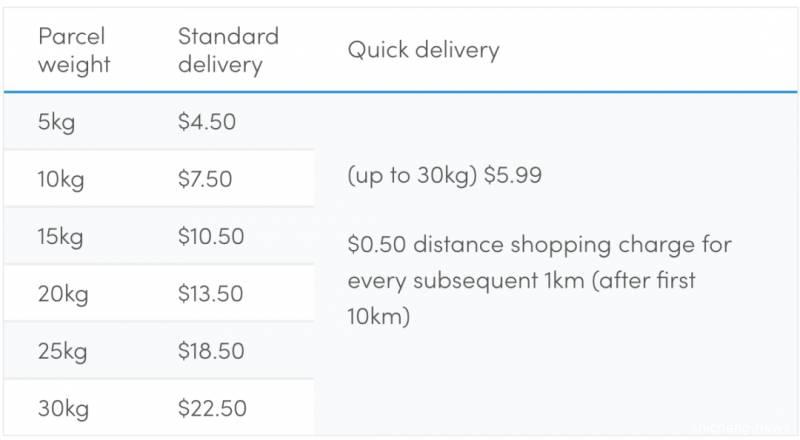Click the Parcel weight column header
This screenshot has width=800, height=440.
click(74, 50)
